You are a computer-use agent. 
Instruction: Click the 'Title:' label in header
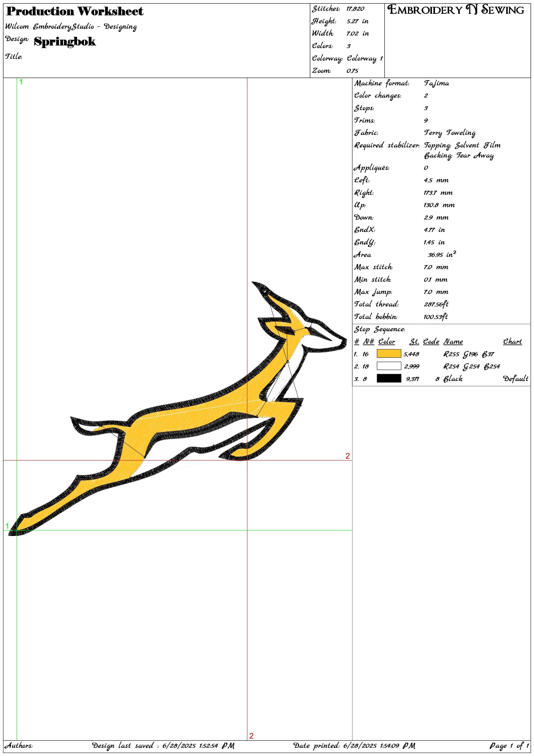[14, 56]
